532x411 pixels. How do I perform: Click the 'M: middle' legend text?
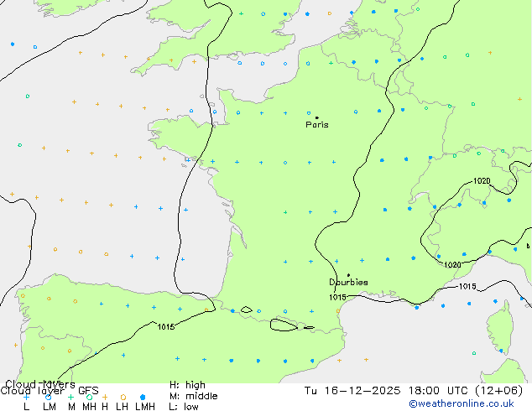pyautogui.click(x=193, y=396)
